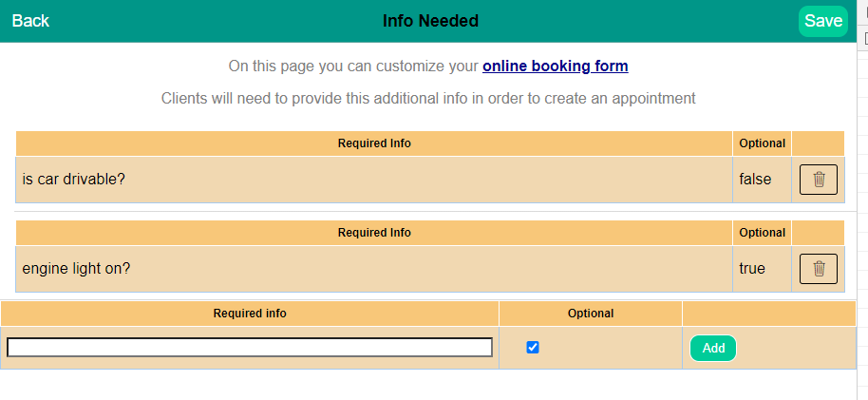868x400 pixels.
Task: Click the Optional header above "false"
Action: [x=762, y=143]
